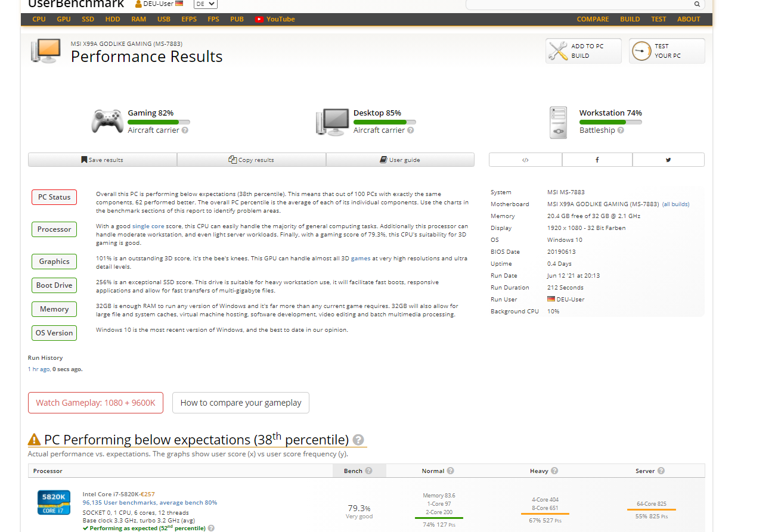
Task: Share results on Twitter
Action: click(668, 160)
